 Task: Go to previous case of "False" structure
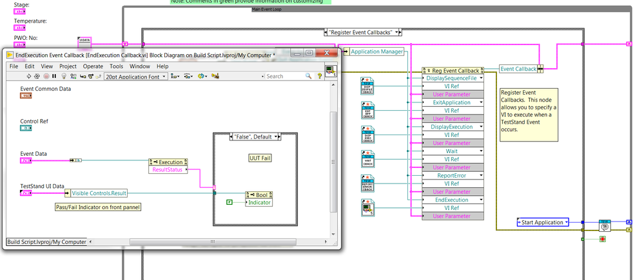pyautogui.click(x=231, y=137)
